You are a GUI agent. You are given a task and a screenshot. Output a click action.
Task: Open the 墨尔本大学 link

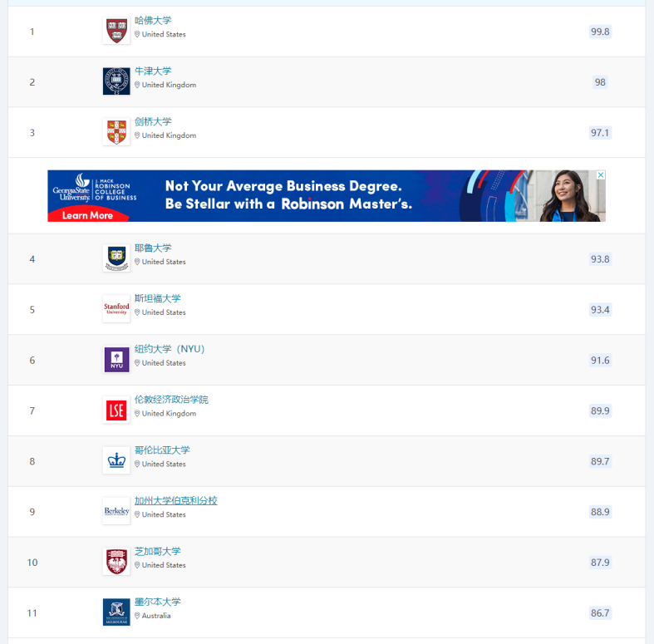click(157, 602)
